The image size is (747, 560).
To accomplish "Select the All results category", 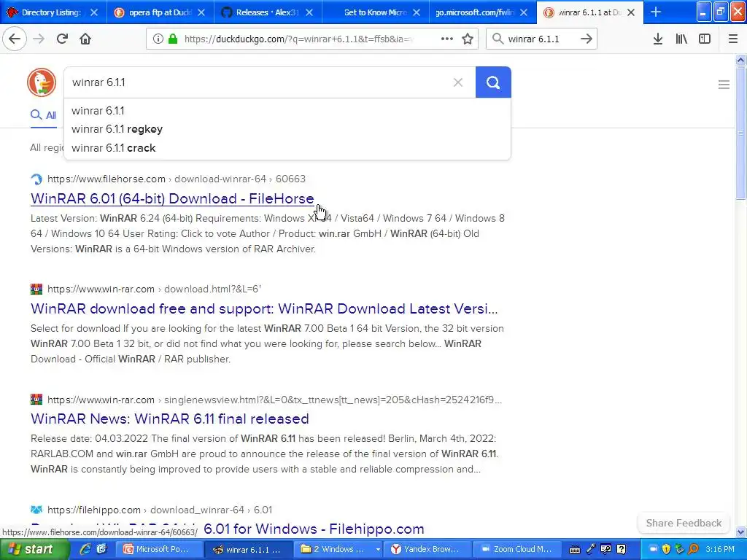I will coord(43,115).
